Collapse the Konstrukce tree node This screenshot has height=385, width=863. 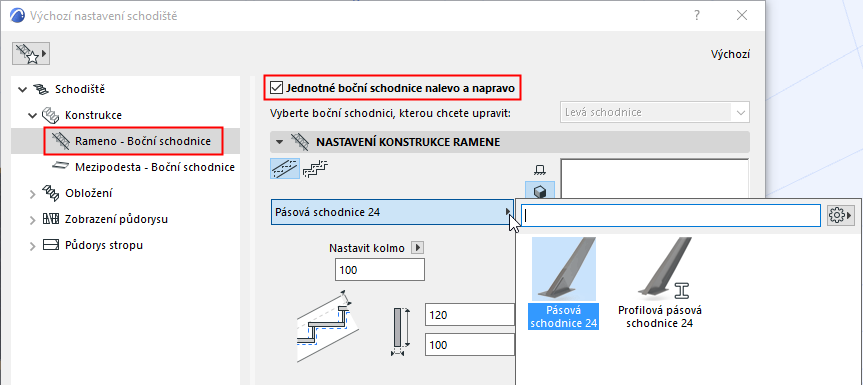32,116
